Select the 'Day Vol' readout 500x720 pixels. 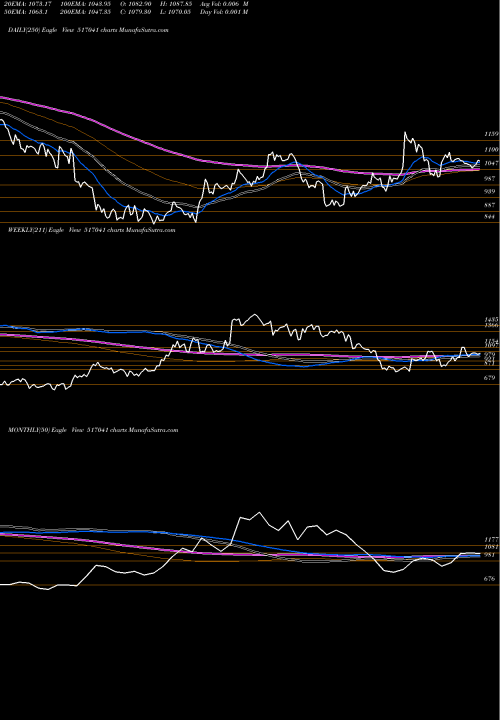coord(224,12)
